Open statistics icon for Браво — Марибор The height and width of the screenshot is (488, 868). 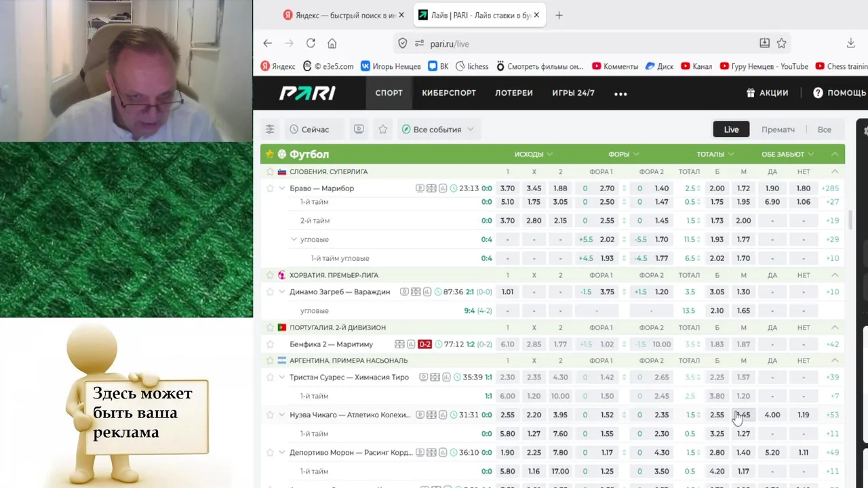(x=443, y=188)
